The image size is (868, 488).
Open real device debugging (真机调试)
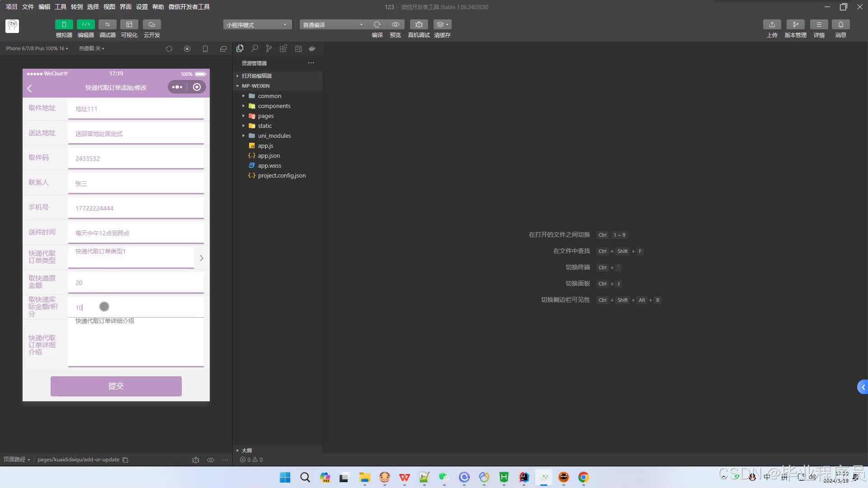(419, 24)
